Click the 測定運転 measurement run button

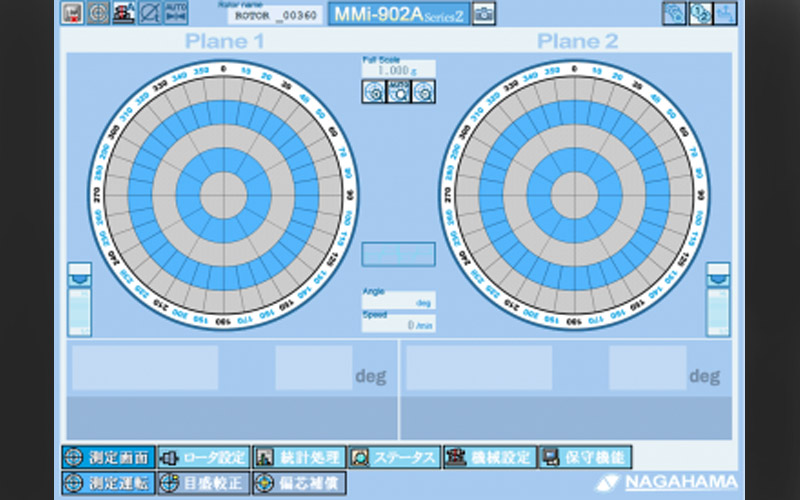[x=108, y=482]
